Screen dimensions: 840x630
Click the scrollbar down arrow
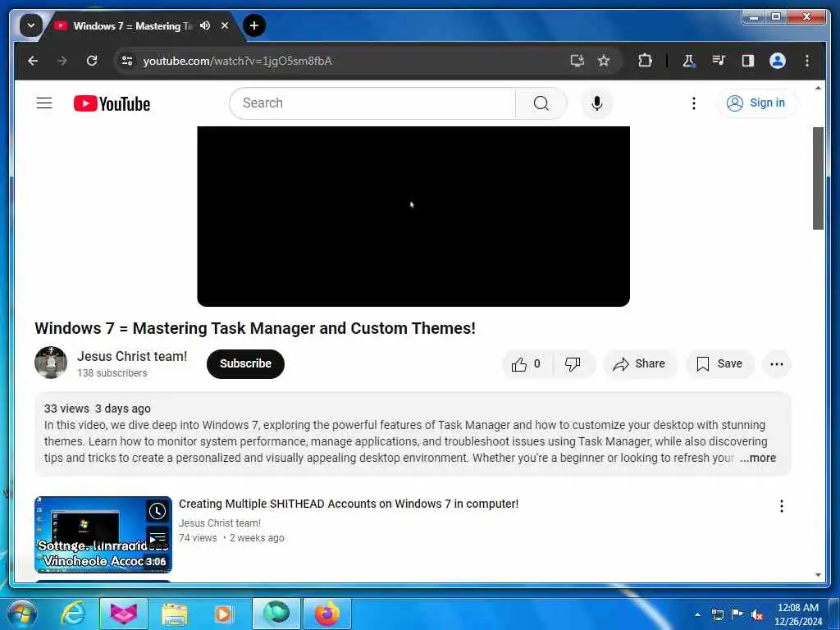coord(818,575)
